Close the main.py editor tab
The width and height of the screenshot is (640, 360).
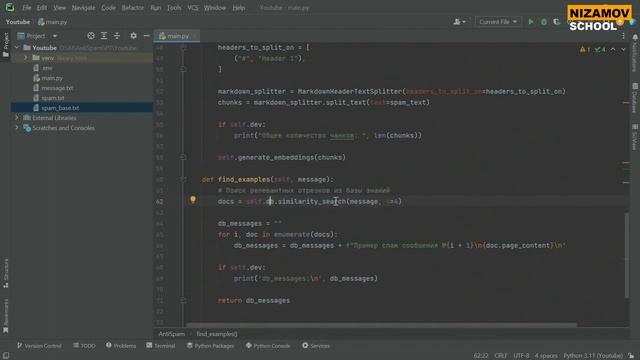[x=195, y=36]
